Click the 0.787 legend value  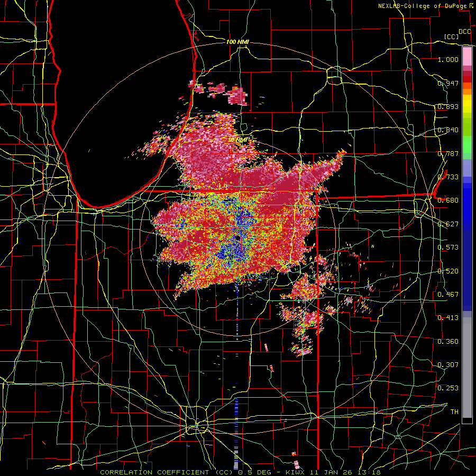448,153
